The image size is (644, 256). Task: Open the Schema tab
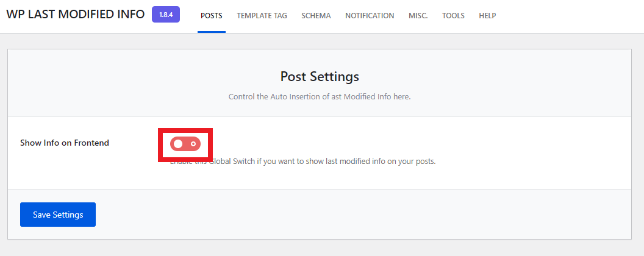(317, 16)
